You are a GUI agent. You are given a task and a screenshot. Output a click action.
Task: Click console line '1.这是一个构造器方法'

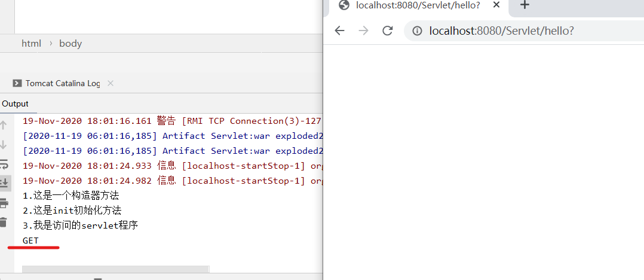pyautogui.click(x=71, y=196)
